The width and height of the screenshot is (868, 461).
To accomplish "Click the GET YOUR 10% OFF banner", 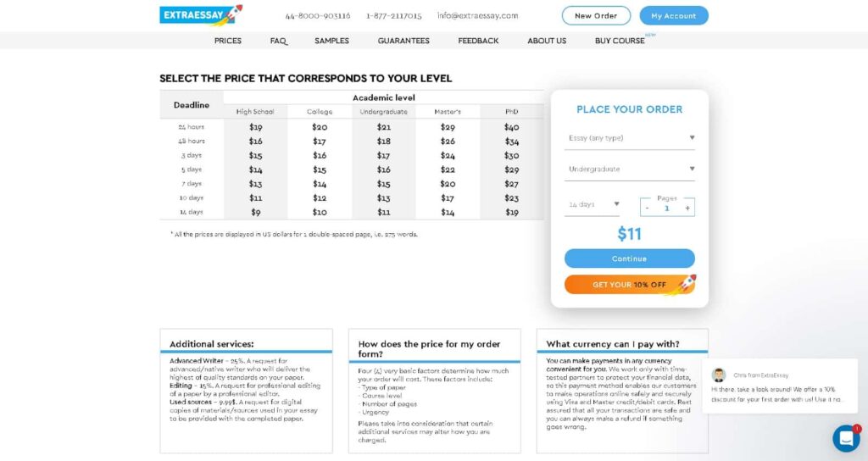I will pyautogui.click(x=630, y=285).
